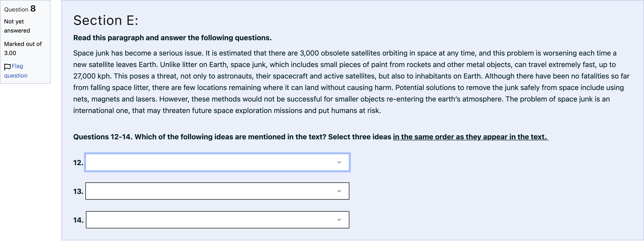Open the dropdown for question 13
The image size is (644, 248).
[x=217, y=191]
